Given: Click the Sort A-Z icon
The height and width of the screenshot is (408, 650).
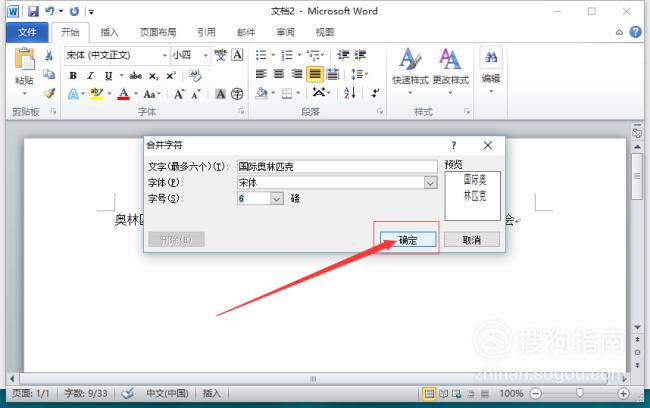Looking at the screenshot, I should (350, 93).
